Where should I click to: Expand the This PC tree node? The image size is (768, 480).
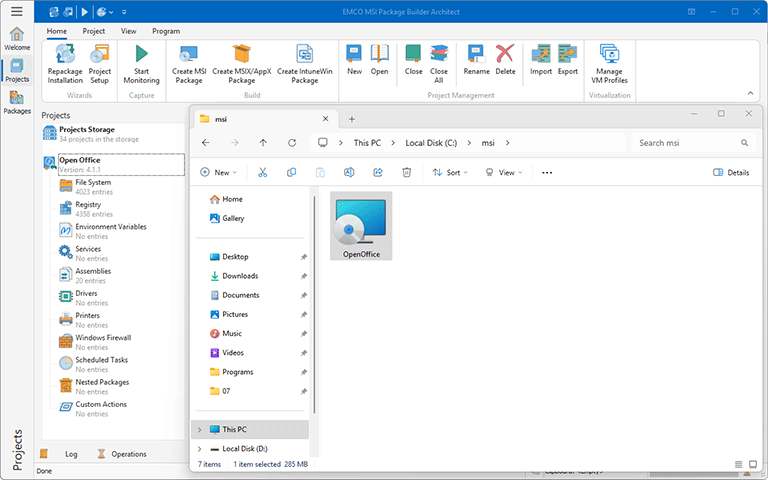[199, 429]
